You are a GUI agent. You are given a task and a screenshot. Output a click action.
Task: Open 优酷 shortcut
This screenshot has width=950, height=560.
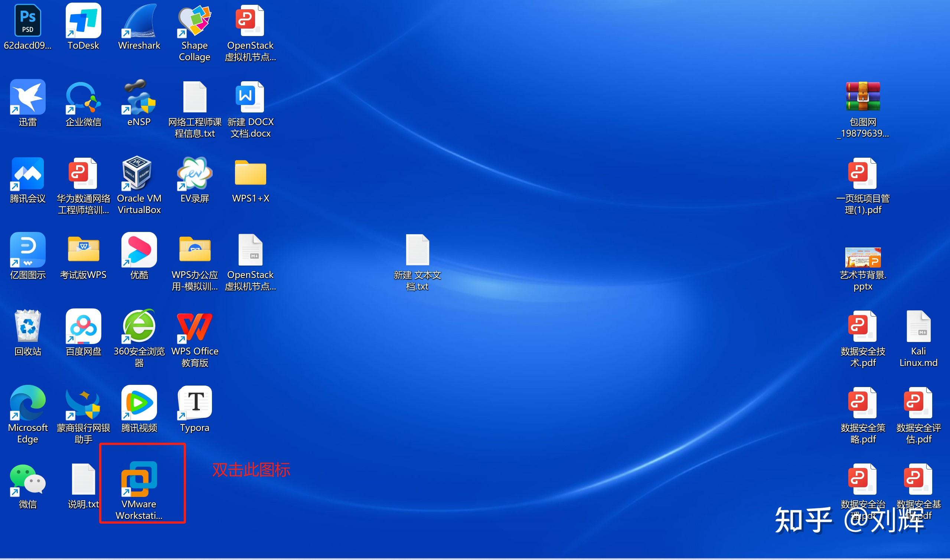(x=139, y=250)
